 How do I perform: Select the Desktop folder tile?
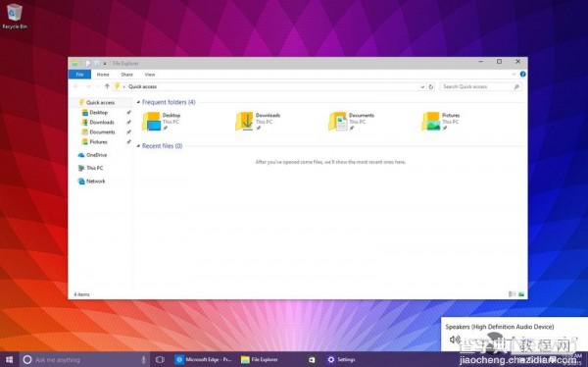[x=162, y=122]
